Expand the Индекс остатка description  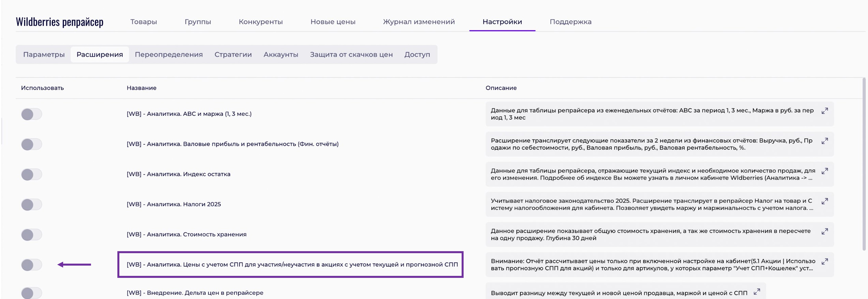coord(824,171)
